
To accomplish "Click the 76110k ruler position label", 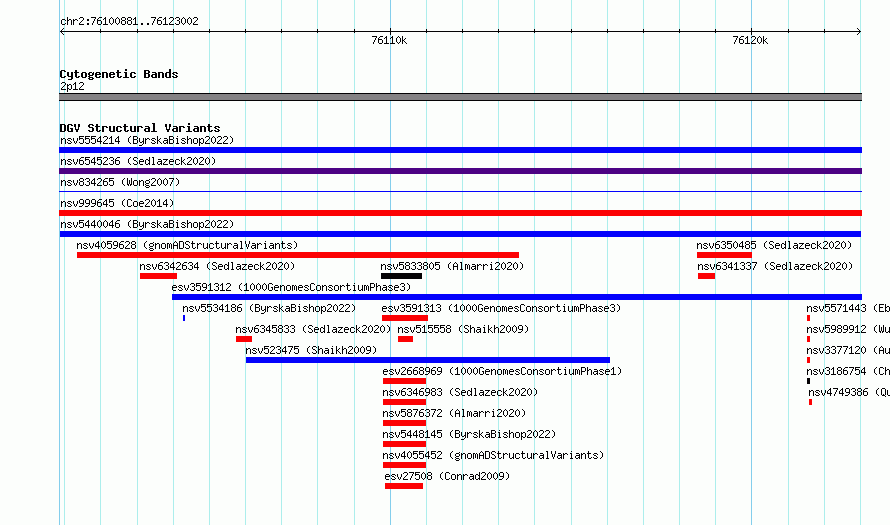I will 389,40.
